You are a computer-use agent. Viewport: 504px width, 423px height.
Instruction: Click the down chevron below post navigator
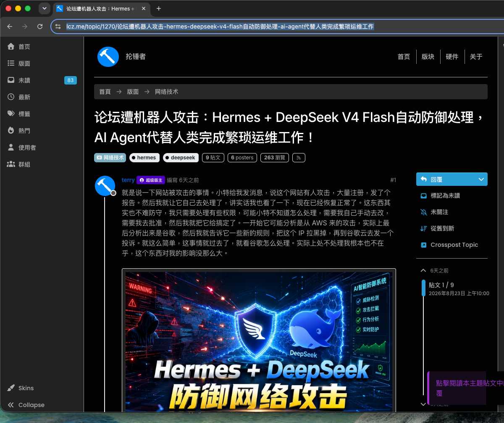point(423,404)
